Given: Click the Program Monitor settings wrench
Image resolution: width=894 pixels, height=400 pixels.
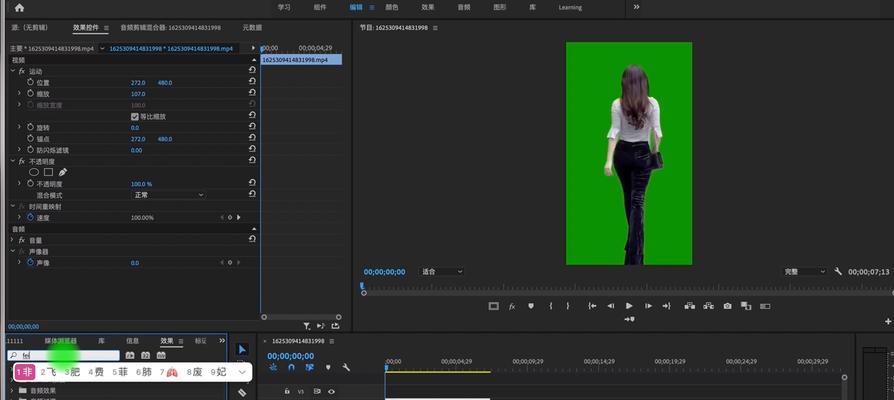Looking at the screenshot, I should 838,272.
